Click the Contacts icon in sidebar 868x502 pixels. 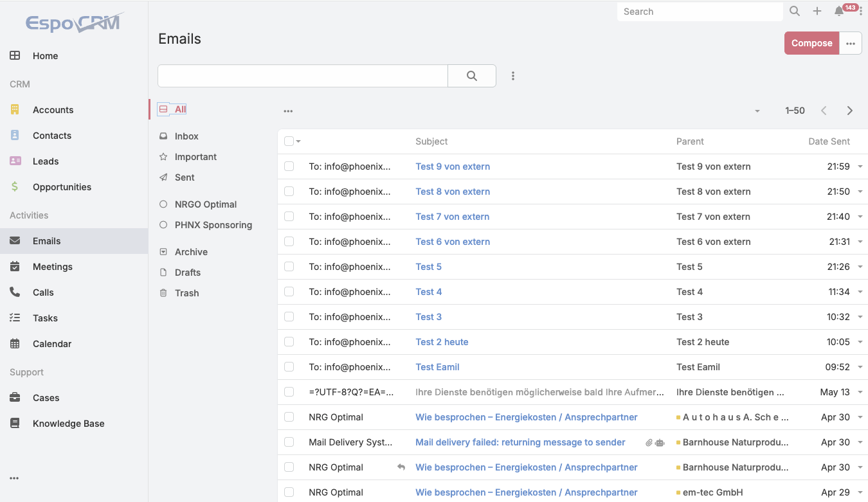pos(15,136)
